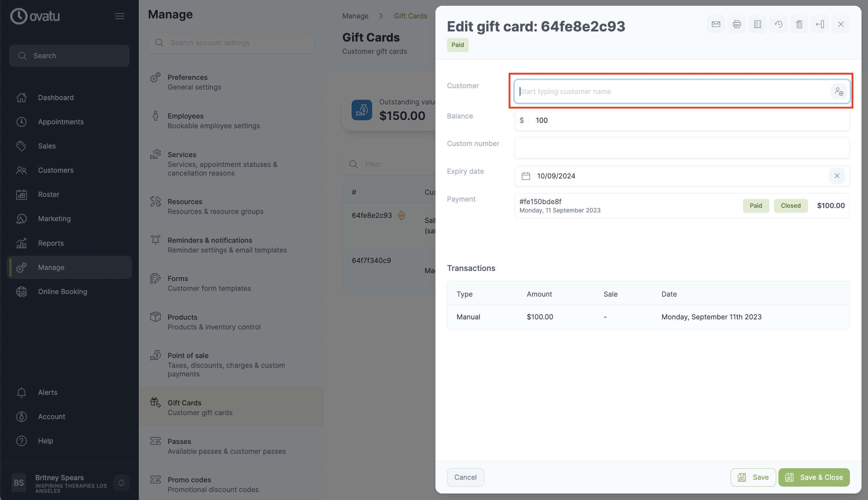Expand account options for Britney Spears
The width and height of the screenshot is (868, 500).
tap(121, 482)
